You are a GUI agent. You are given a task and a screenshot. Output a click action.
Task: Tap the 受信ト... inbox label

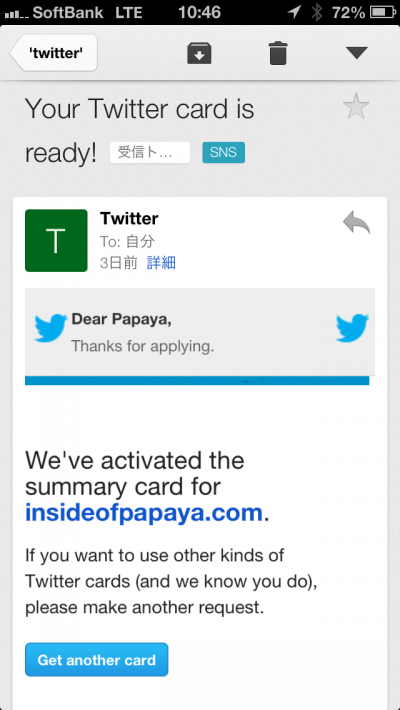[149, 152]
